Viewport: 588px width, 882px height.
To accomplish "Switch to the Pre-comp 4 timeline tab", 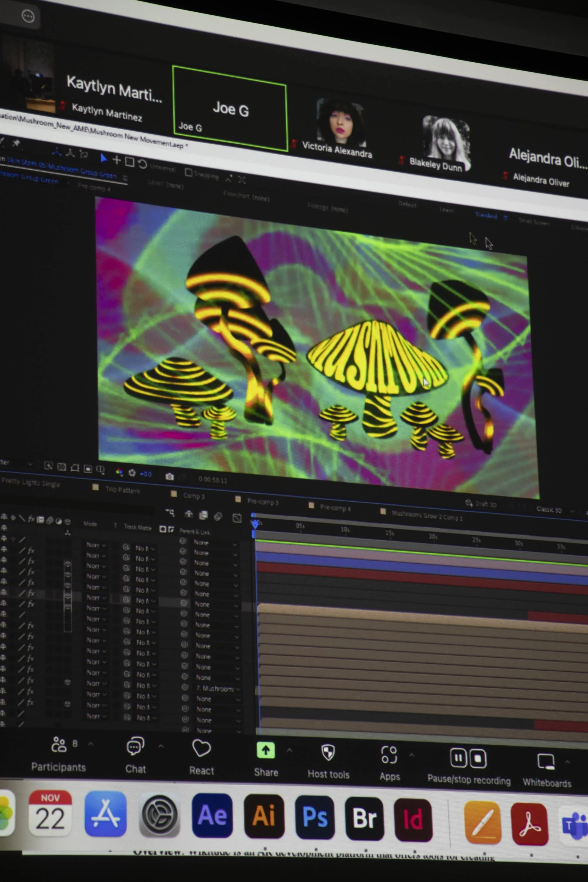I will pos(335,507).
